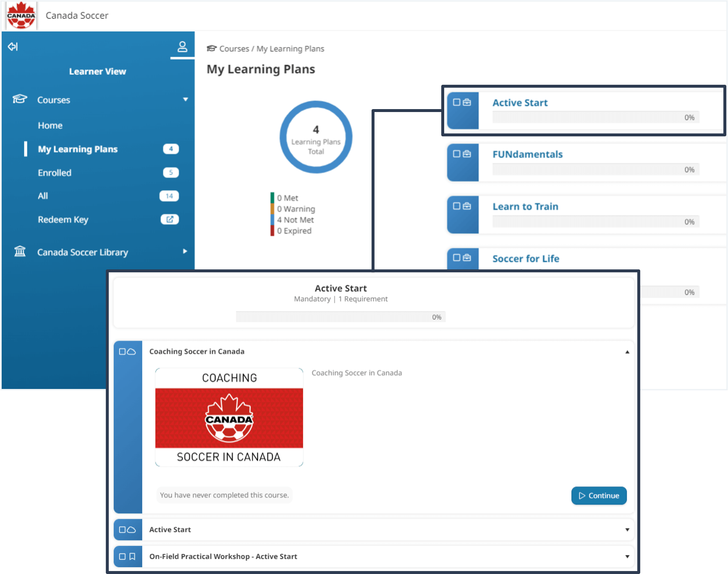Click the Active Start detail panel progress bar

[x=340, y=317]
